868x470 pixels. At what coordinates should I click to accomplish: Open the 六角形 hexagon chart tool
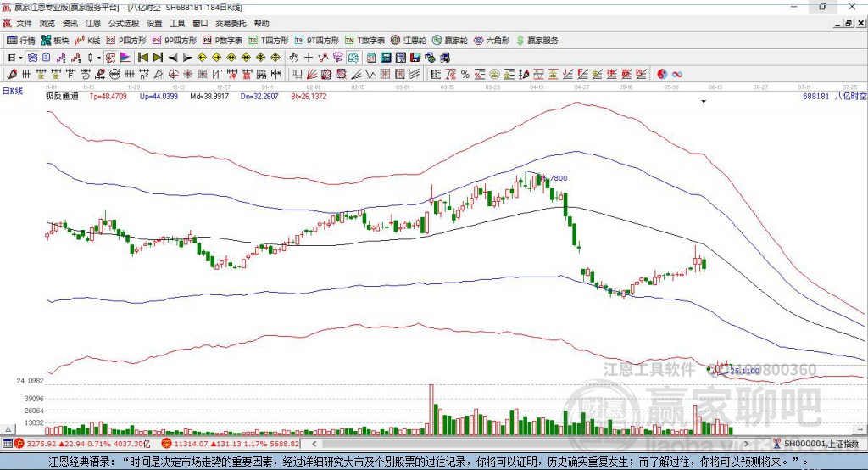pos(492,41)
